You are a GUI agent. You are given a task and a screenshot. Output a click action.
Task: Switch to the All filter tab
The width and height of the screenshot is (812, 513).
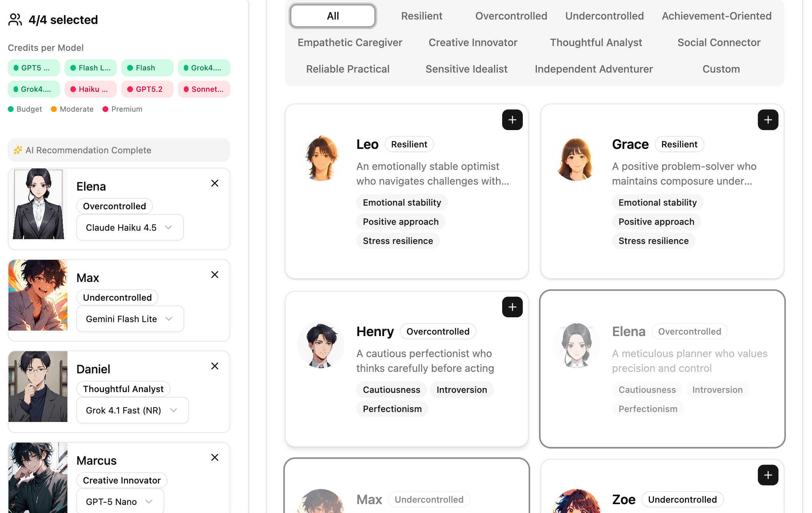(x=332, y=16)
